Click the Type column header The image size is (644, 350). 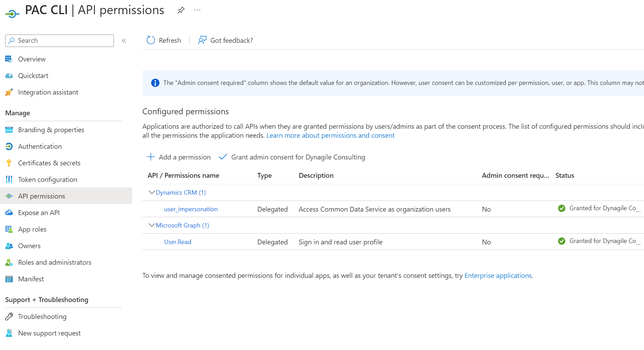(264, 175)
